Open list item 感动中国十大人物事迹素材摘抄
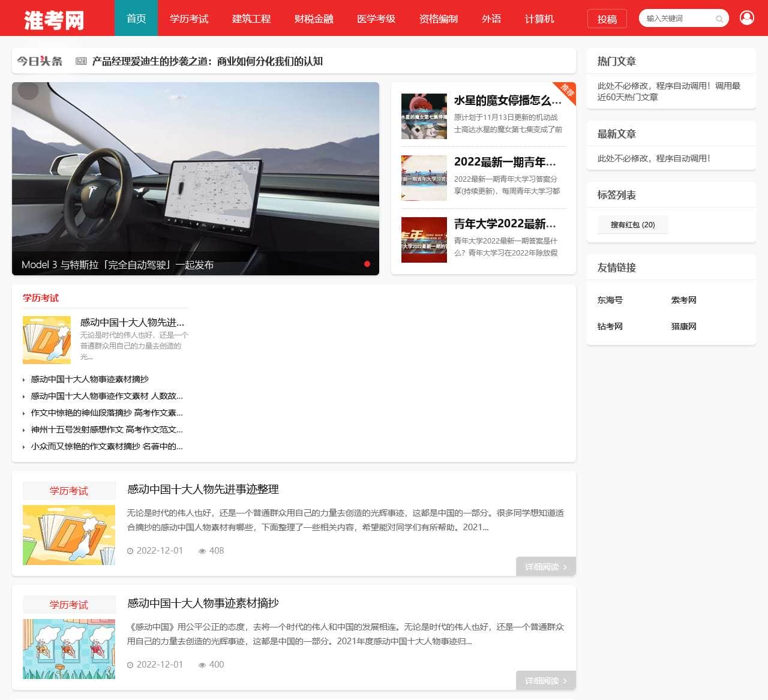The height and width of the screenshot is (700, 768). [x=90, y=379]
